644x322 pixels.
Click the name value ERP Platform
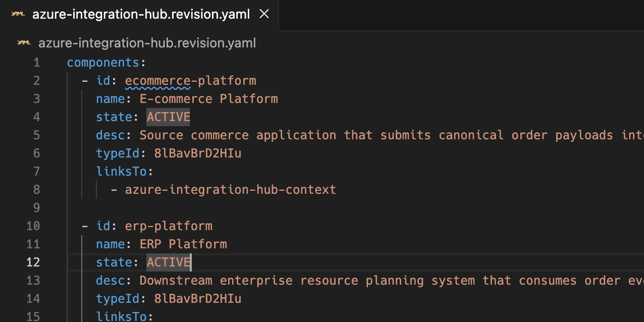point(183,244)
